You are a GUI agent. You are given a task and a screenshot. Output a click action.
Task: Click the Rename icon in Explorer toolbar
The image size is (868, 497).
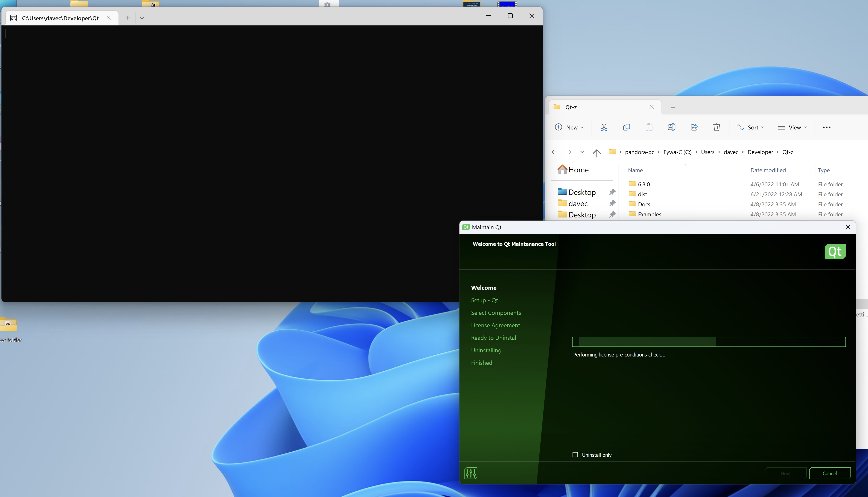pos(671,127)
